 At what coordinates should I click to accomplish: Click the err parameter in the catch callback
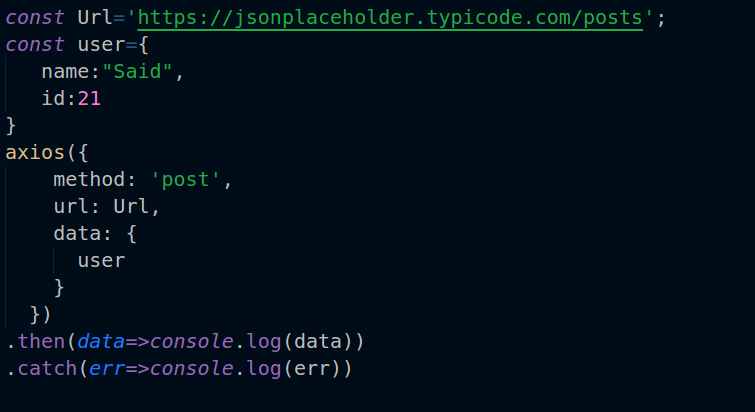(107, 369)
